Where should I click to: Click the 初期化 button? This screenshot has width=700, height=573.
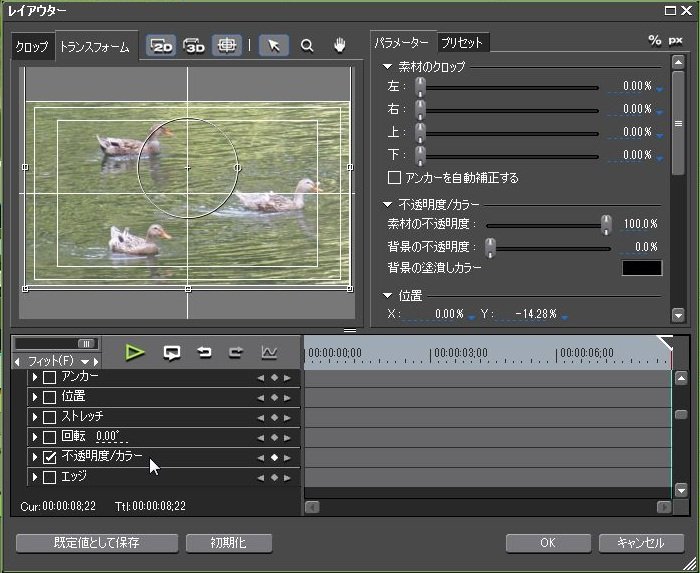[x=229, y=543]
